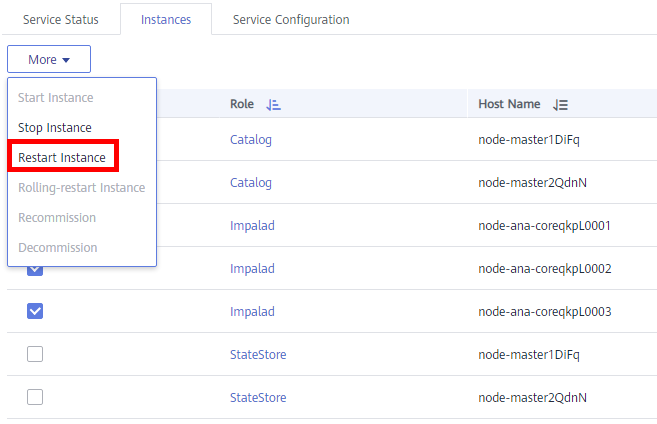Switch to the Service Status tab
This screenshot has height=424, width=657.
(x=61, y=20)
